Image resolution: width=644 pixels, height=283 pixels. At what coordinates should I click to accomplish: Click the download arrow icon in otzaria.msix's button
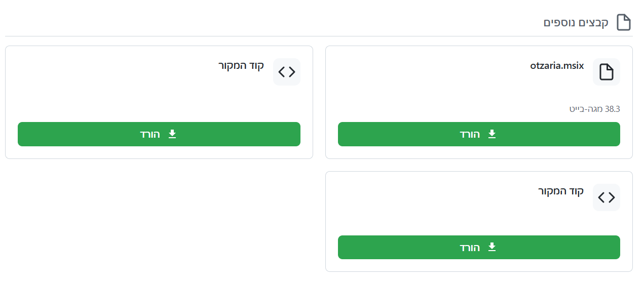(491, 134)
